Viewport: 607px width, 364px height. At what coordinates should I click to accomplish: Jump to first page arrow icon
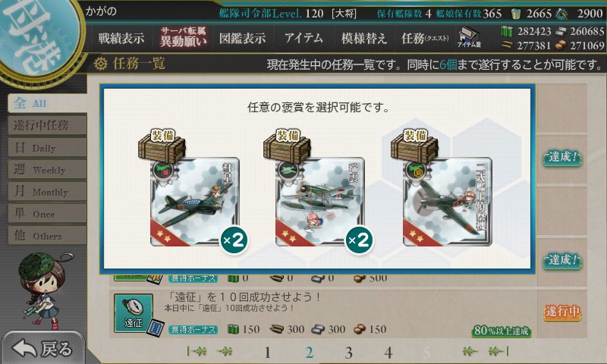pyautogui.click(x=197, y=351)
